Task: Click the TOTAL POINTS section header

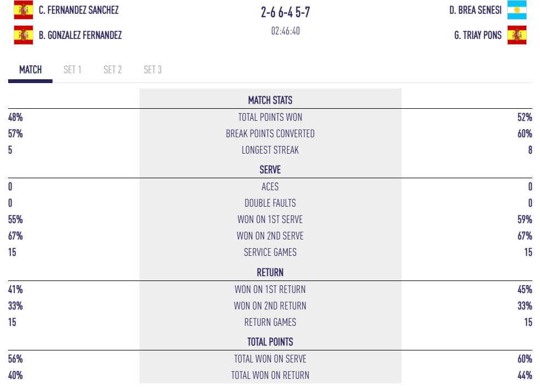Action: (x=270, y=342)
